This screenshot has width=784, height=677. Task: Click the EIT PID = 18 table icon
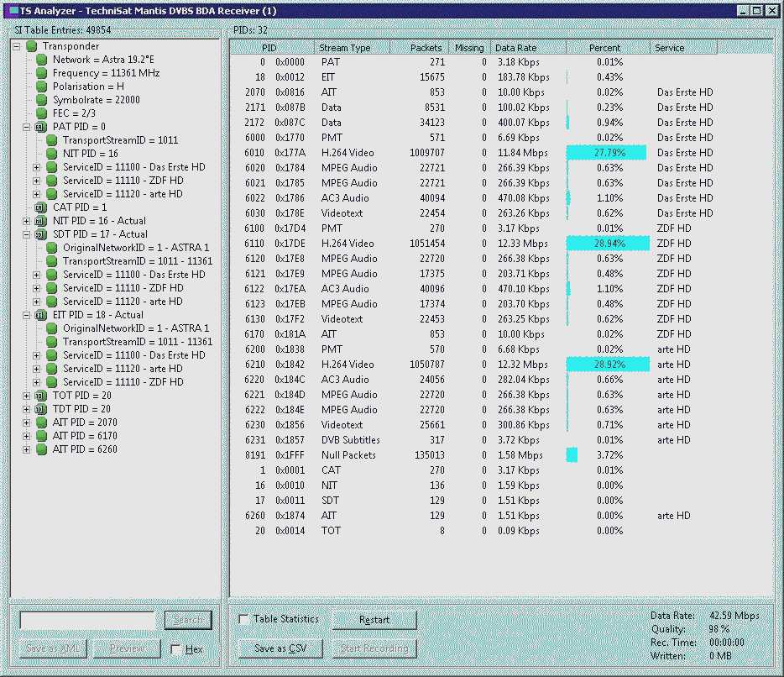(39, 315)
